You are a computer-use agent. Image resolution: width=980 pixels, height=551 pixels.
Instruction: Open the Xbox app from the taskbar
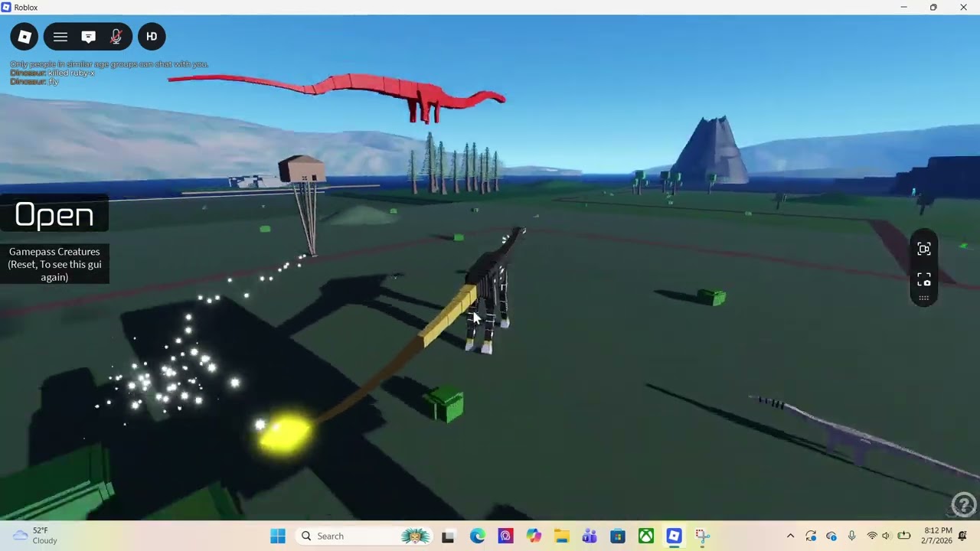(646, 536)
